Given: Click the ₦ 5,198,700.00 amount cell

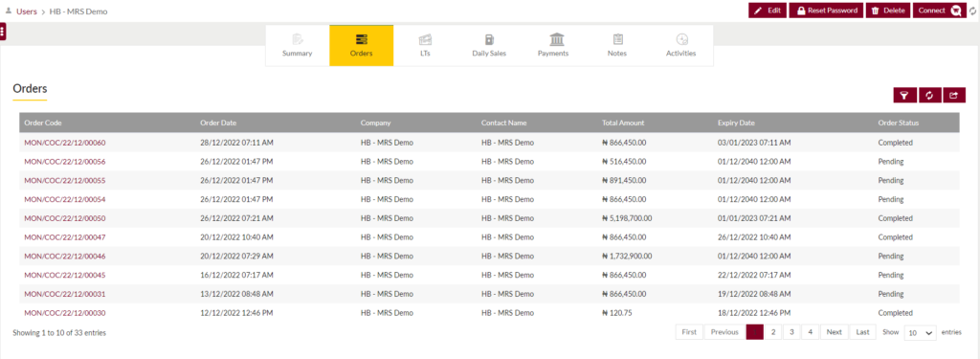Looking at the screenshot, I should [627, 218].
